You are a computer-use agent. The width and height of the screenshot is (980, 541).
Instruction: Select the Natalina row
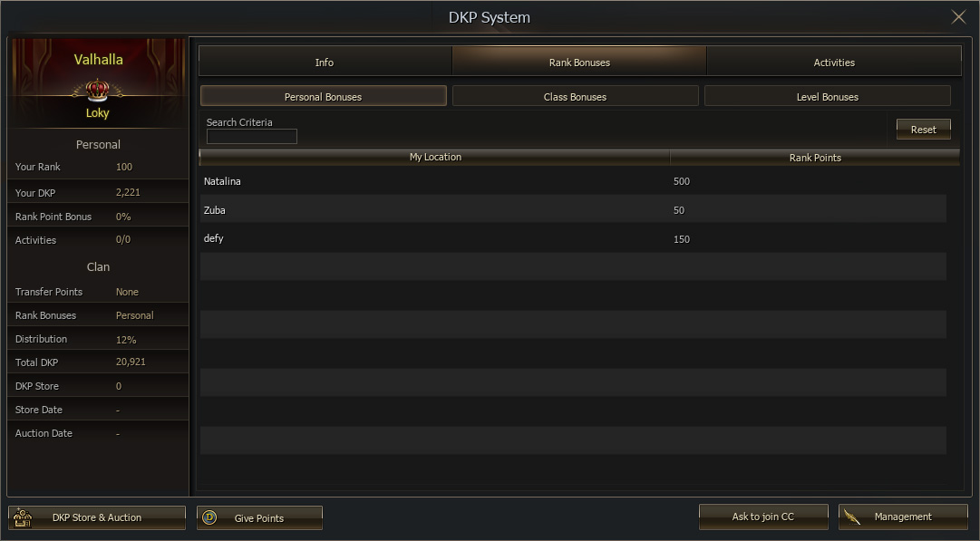[572, 181]
